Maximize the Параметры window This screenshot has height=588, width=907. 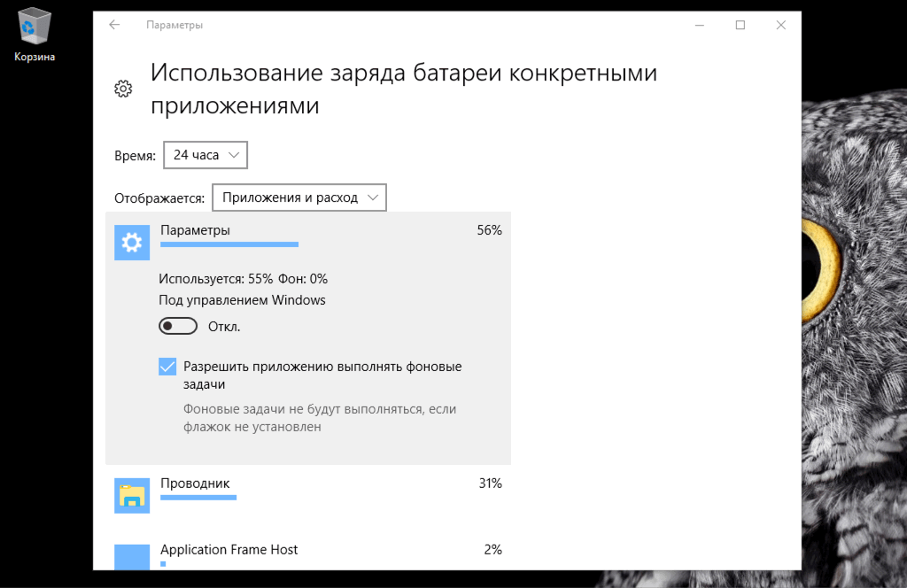pos(740,25)
